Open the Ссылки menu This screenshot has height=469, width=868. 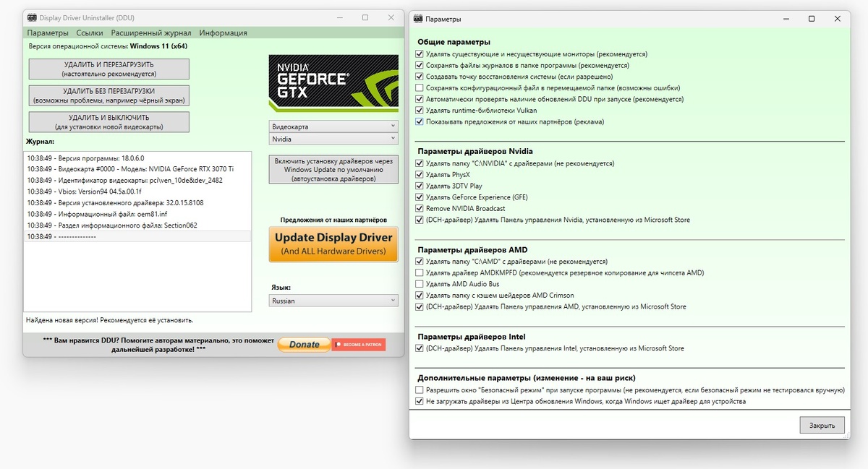click(88, 33)
